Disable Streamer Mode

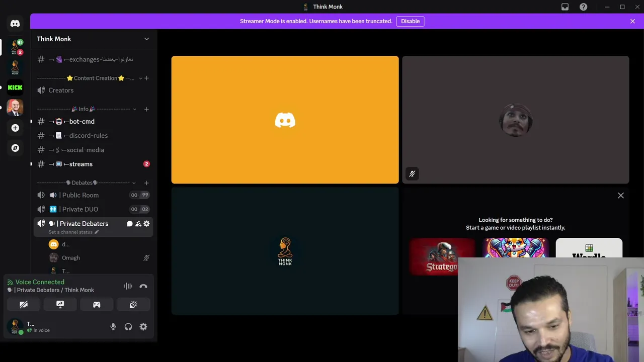tap(410, 21)
